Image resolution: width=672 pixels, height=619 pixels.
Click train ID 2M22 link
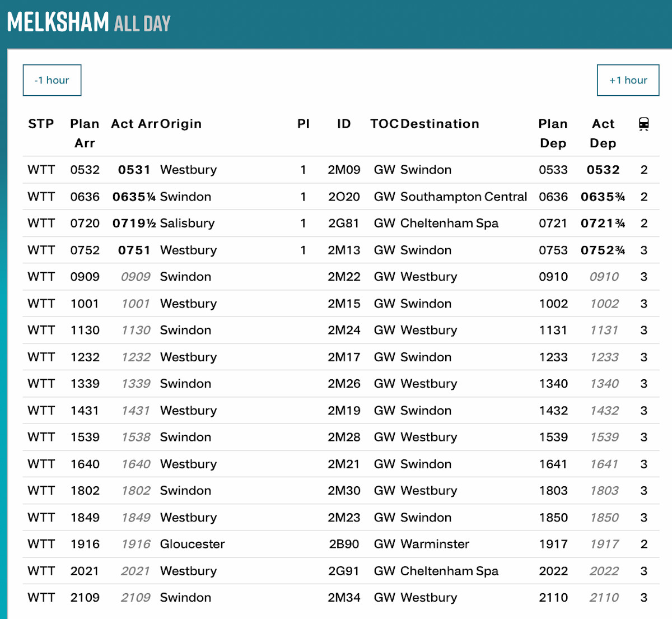344,277
